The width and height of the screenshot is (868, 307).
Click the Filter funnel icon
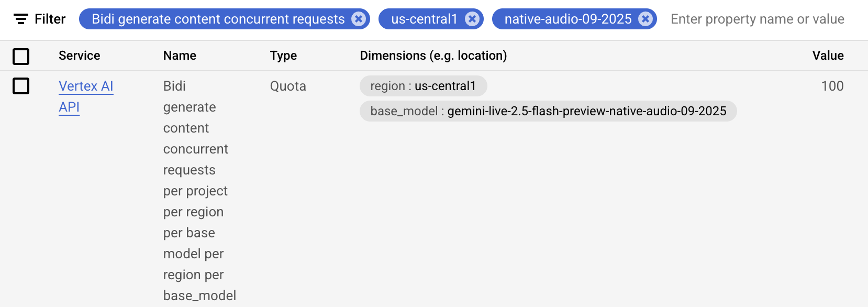coord(20,19)
